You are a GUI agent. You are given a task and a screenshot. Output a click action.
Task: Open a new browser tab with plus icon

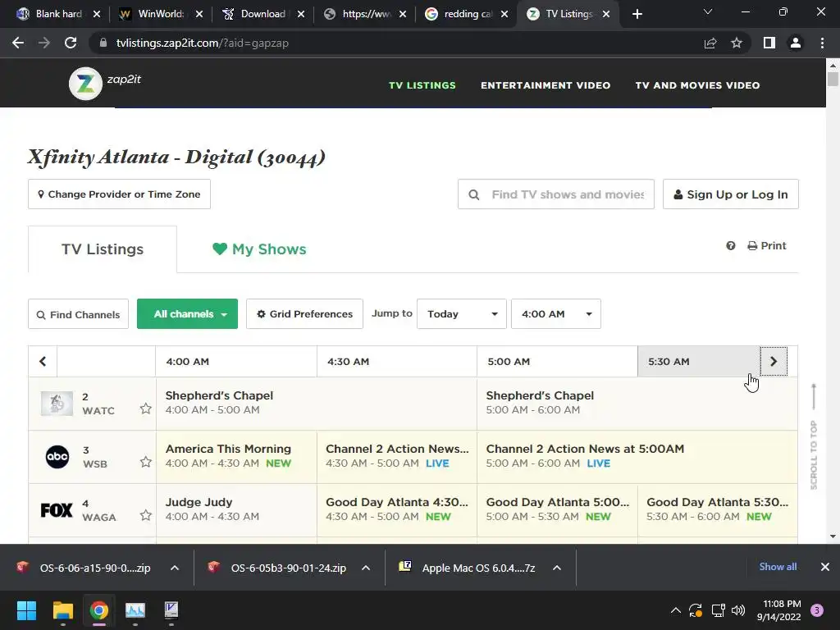[x=637, y=14]
